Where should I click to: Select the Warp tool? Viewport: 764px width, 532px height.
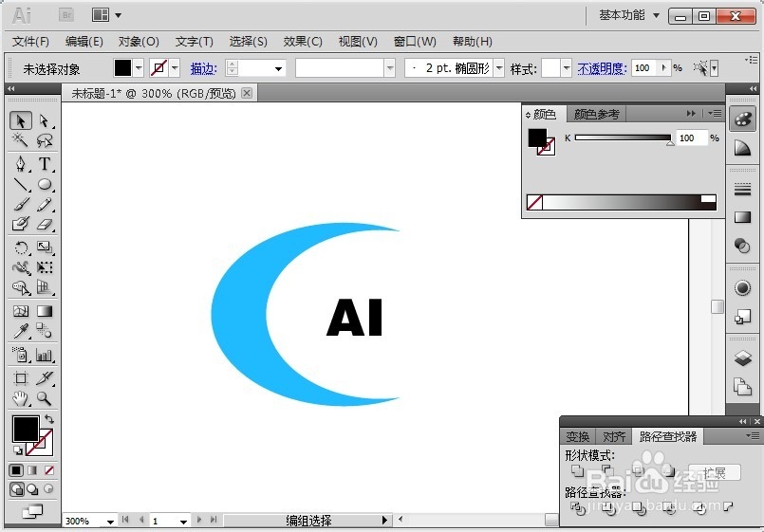21,267
